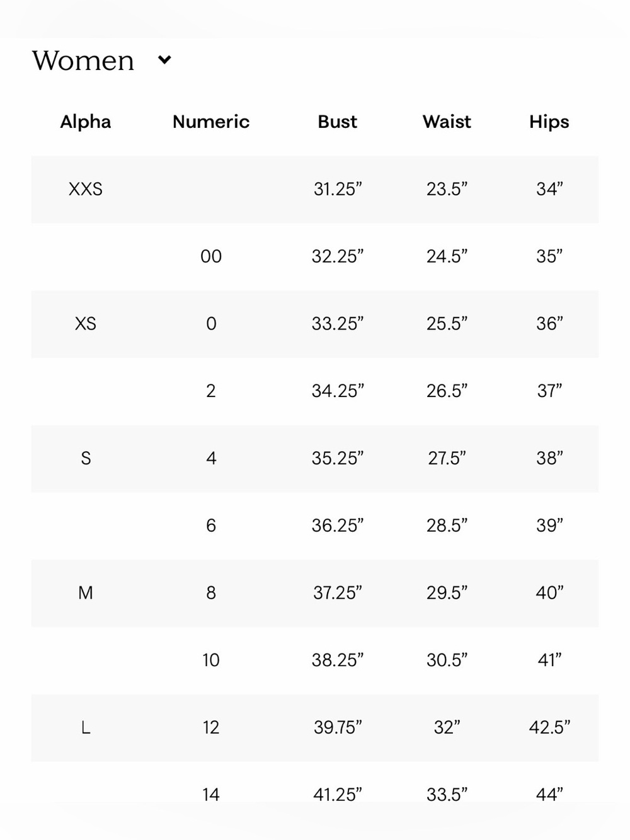Pick the S alpha size cell
The image size is (630, 840).
click(86, 458)
